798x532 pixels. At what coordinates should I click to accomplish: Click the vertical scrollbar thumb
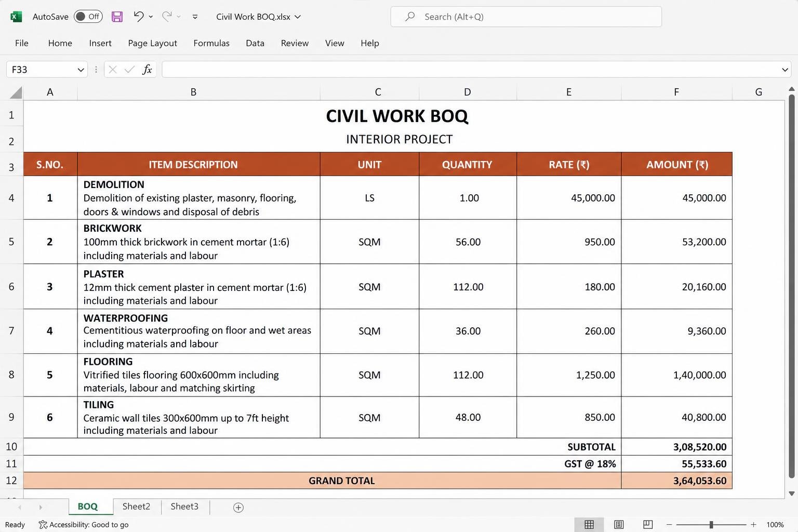tap(791, 286)
